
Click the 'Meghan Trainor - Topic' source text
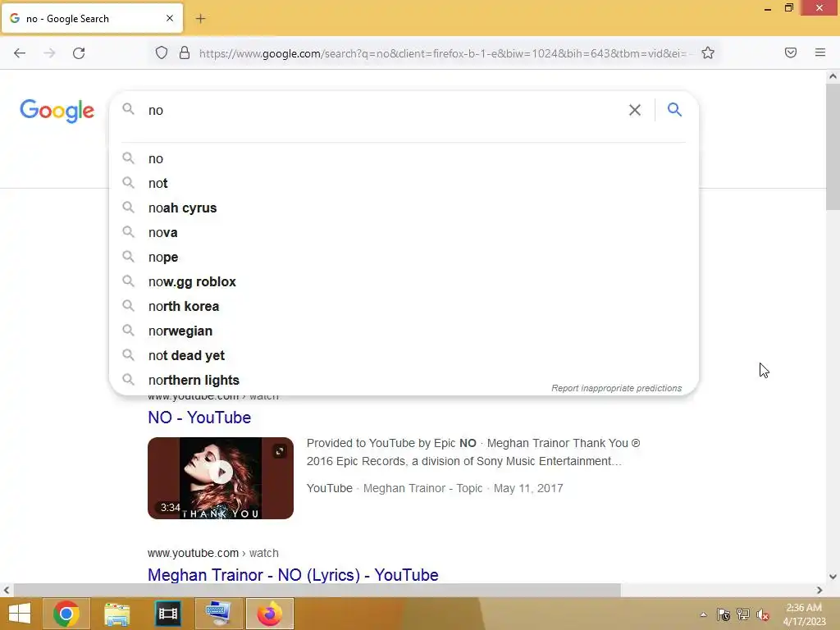pos(422,488)
